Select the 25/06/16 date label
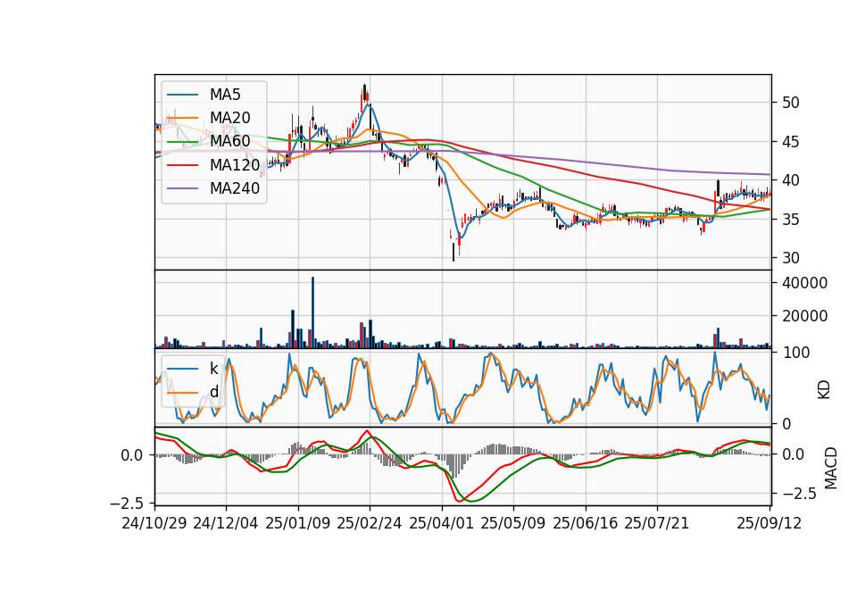This screenshot has height=616, width=857. [x=586, y=523]
